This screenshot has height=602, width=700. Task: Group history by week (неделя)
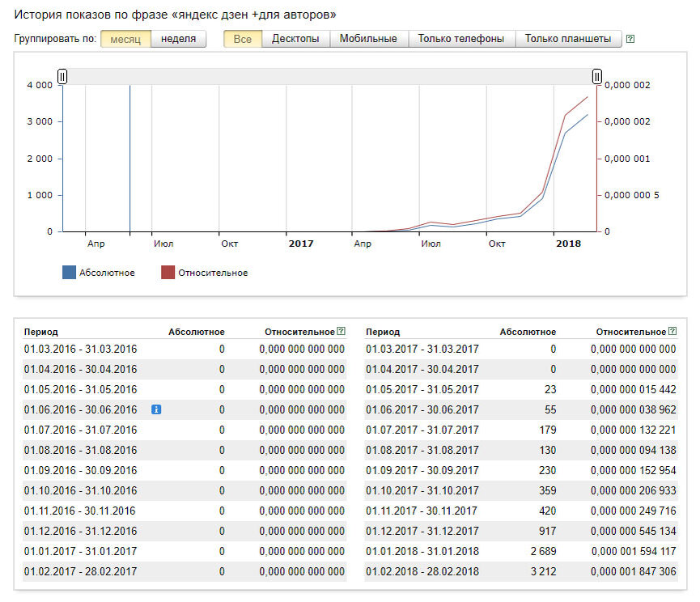click(179, 39)
